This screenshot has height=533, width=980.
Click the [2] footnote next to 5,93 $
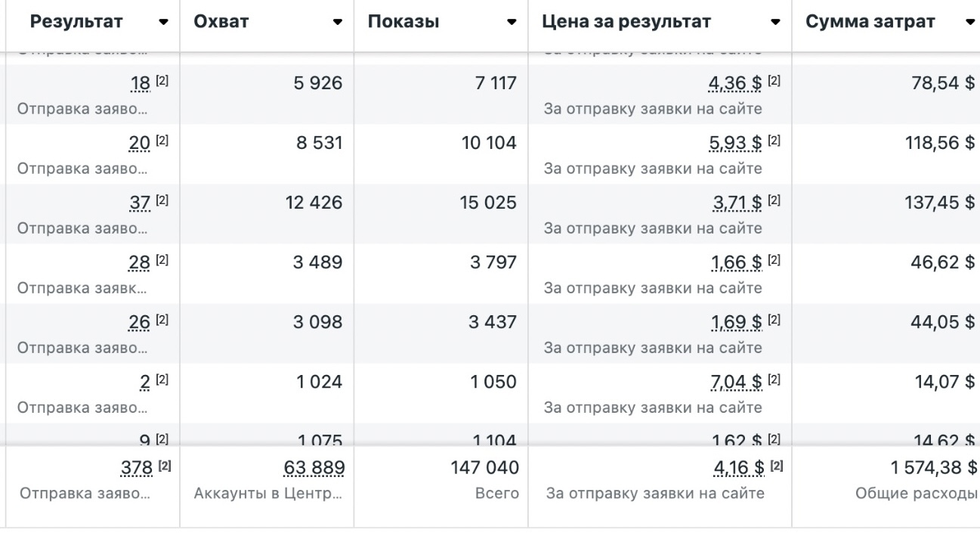774,141
